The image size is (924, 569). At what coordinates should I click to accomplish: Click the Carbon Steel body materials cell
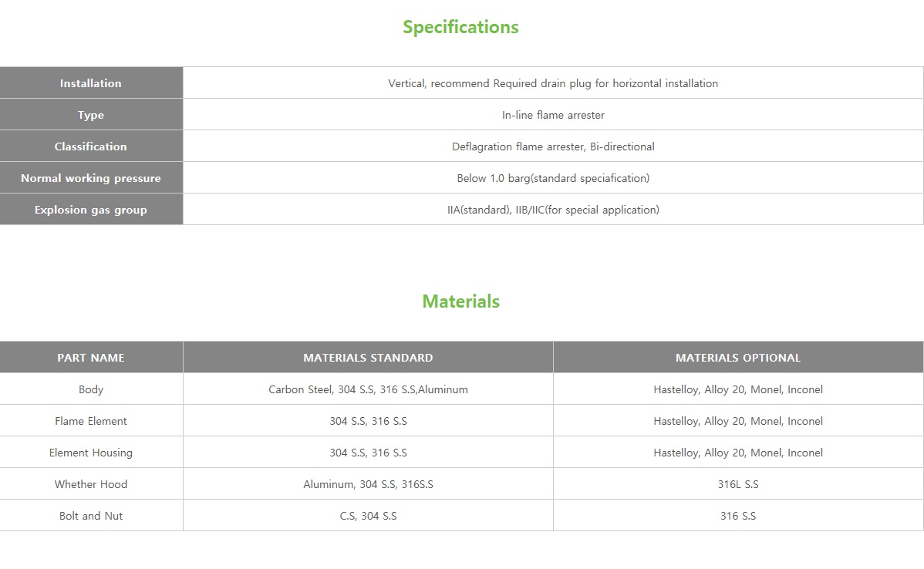tap(368, 389)
